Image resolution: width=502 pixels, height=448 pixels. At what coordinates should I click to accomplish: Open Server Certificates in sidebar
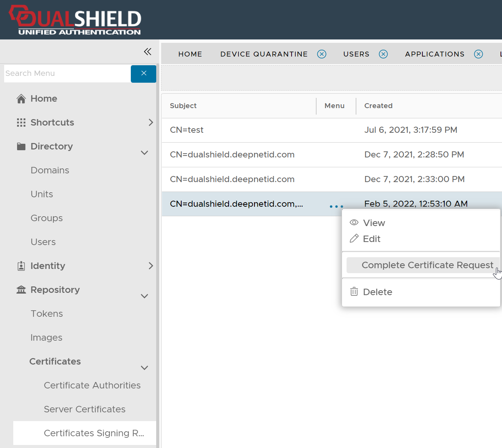[x=85, y=409]
